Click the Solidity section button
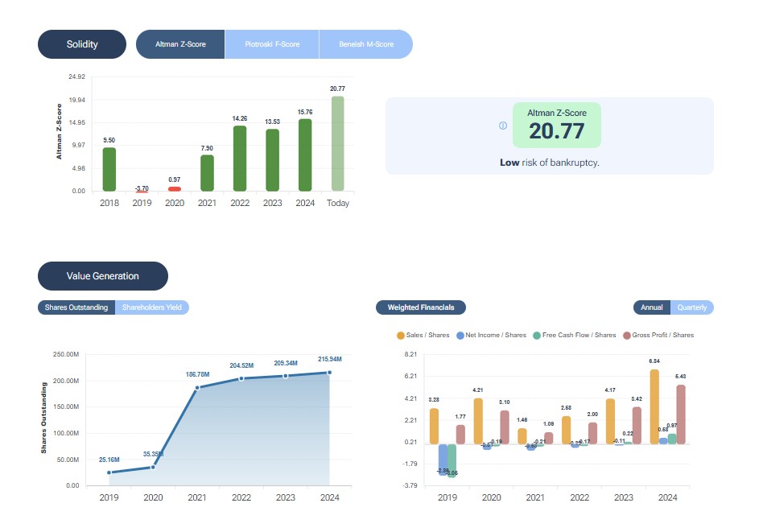The image size is (763, 532). [82, 44]
